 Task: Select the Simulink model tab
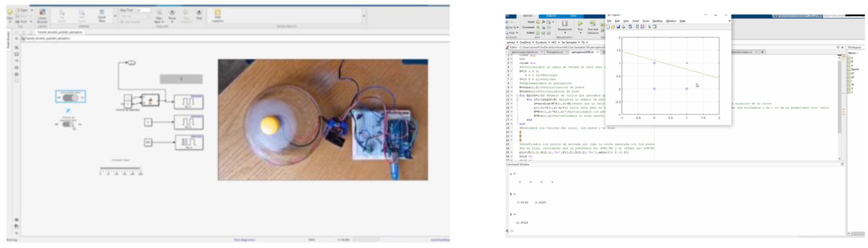point(59,32)
